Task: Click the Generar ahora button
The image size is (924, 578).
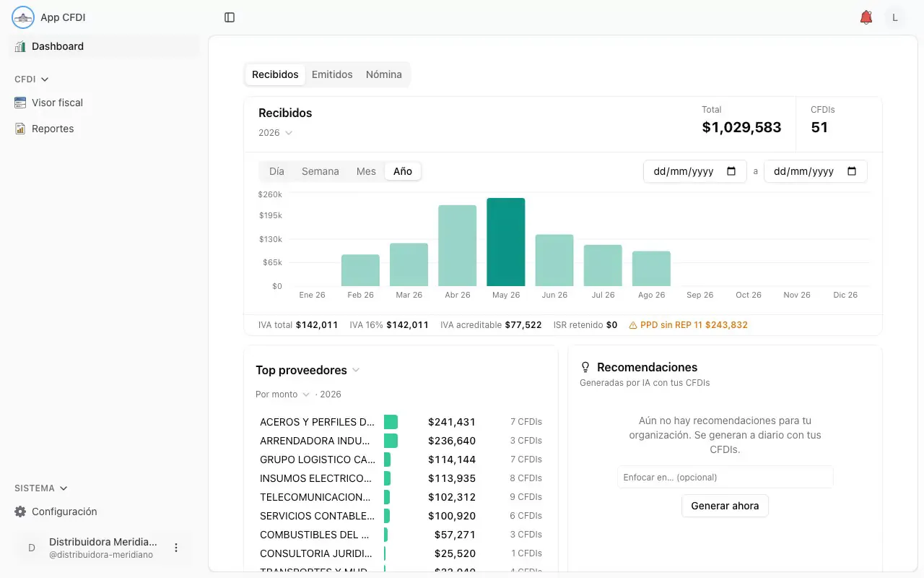Action: (725, 506)
